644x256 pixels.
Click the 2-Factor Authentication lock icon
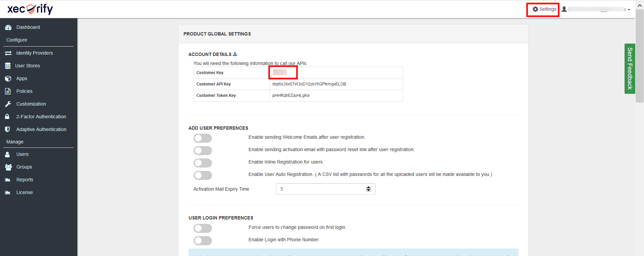tap(7, 117)
